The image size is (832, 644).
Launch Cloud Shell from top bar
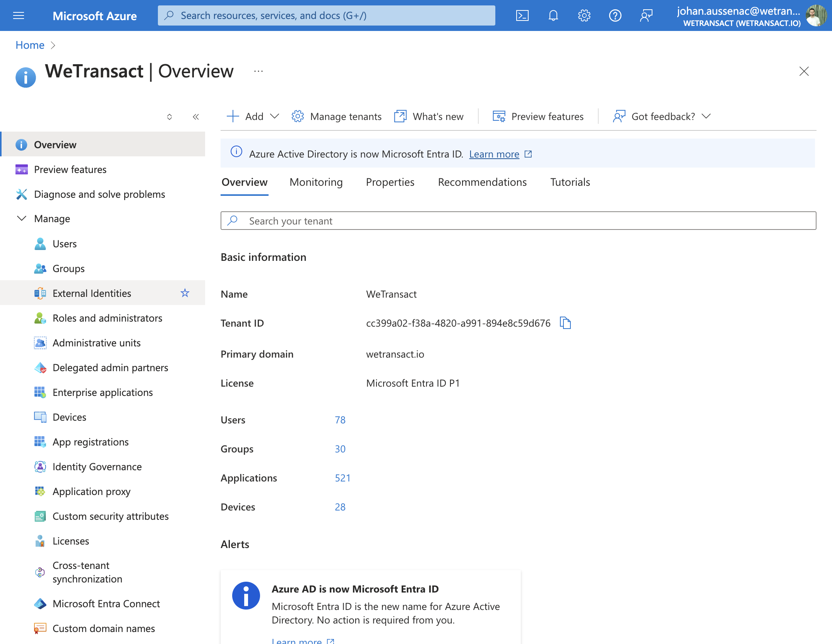coord(522,15)
